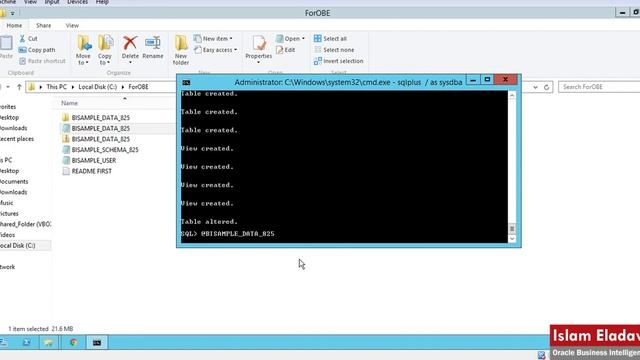Click the folder icon in the address bar

[31, 87]
